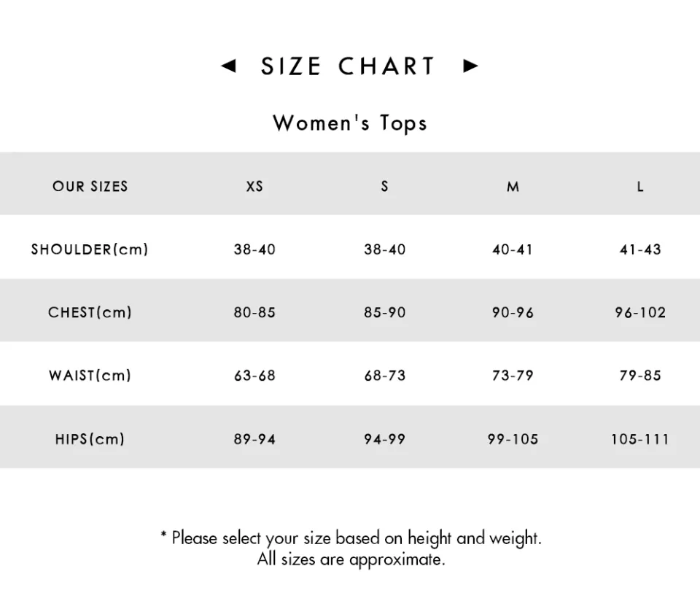Image resolution: width=700 pixels, height=593 pixels.
Task: Click the left arrow beside SIZE CHART
Action: click(228, 66)
